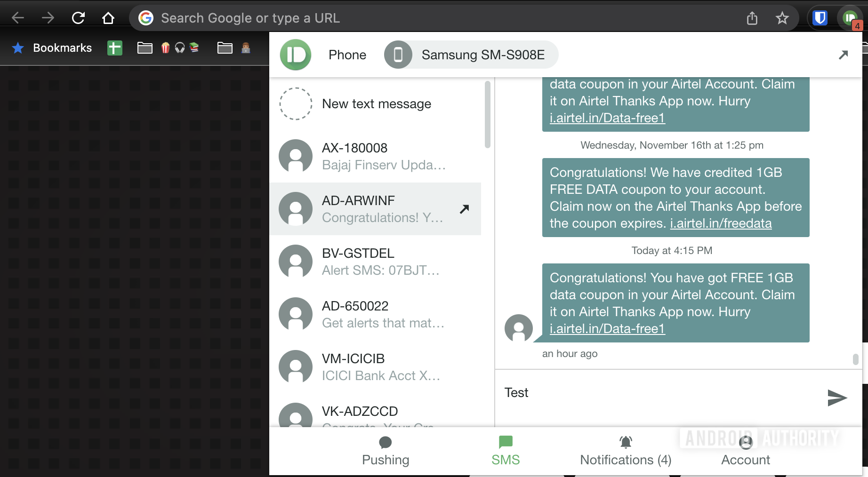Open the Bitwarden shield extension
The width and height of the screenshot is (868, 477).
(x=820, y=18)
